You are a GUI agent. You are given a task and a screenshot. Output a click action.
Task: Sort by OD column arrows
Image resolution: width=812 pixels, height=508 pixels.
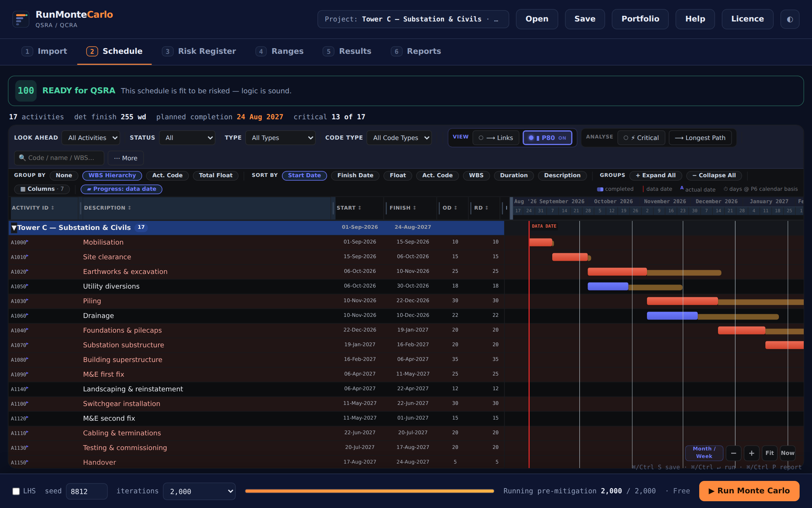pyautogui.click(x=455, y=208)
